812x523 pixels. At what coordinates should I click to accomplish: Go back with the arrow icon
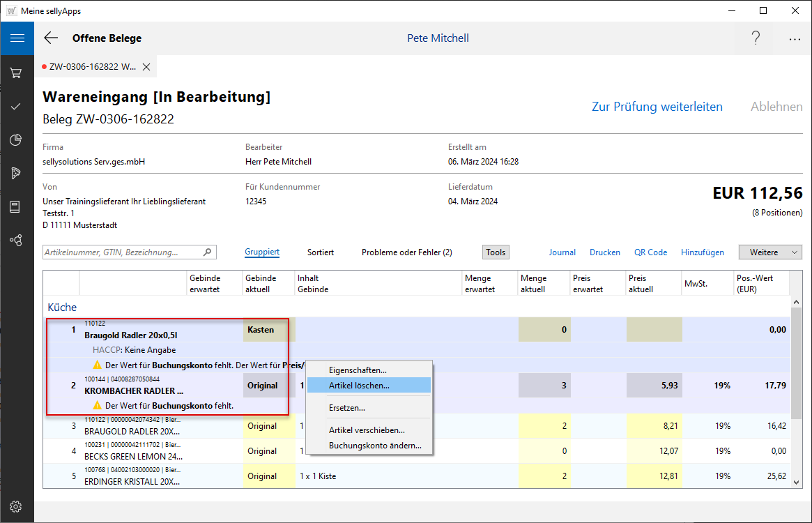(x=51, y=38)
